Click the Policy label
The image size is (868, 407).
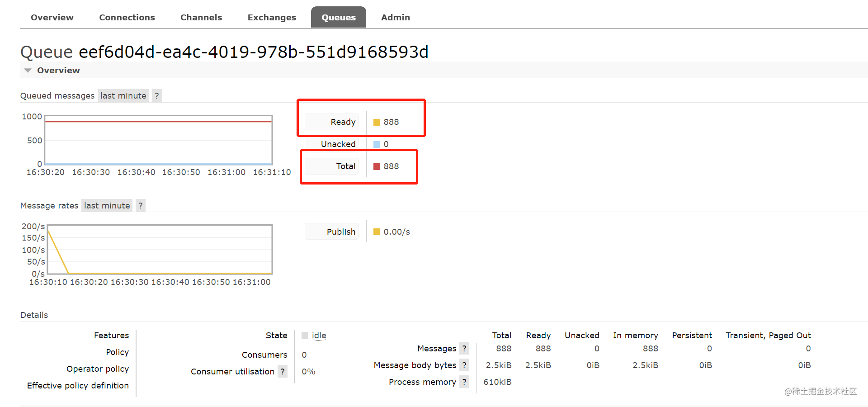pyautogui.click(x=118, y=352)
